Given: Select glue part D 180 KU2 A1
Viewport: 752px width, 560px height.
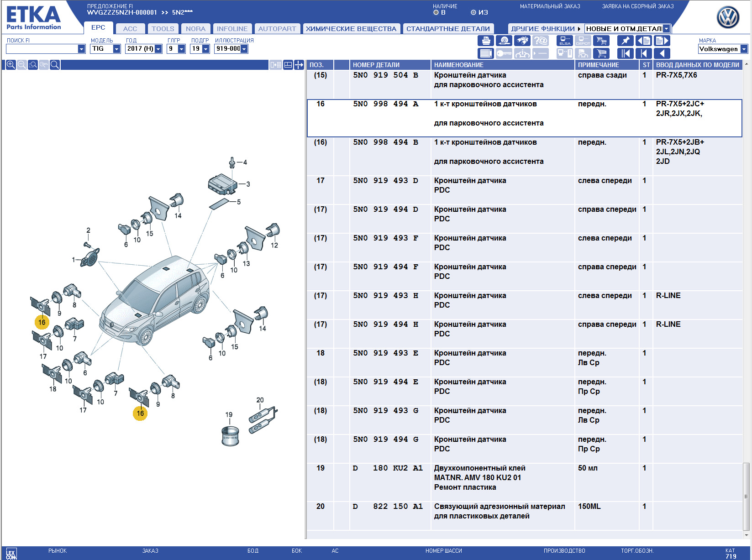Looking at the screenshot, I should coord(388,468).
